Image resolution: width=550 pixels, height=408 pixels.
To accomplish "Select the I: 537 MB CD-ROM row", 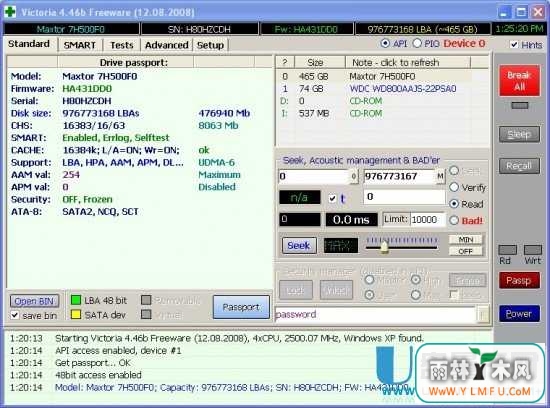I will coord(382,113).
